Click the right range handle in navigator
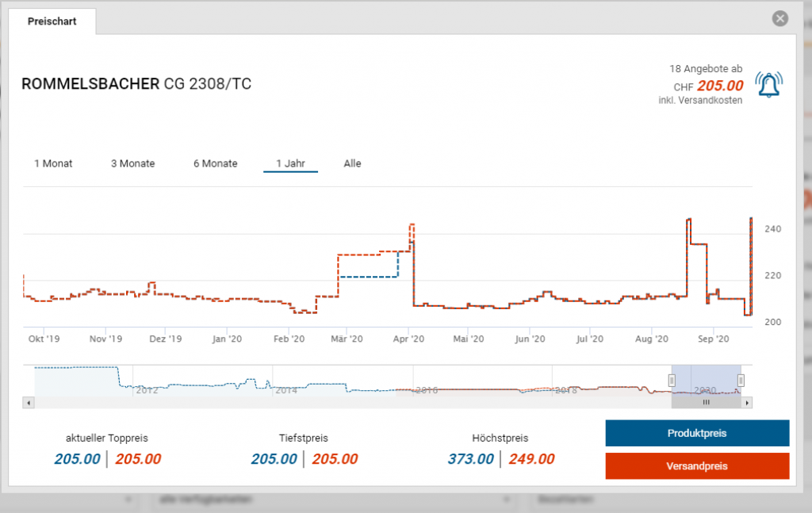 741,381
